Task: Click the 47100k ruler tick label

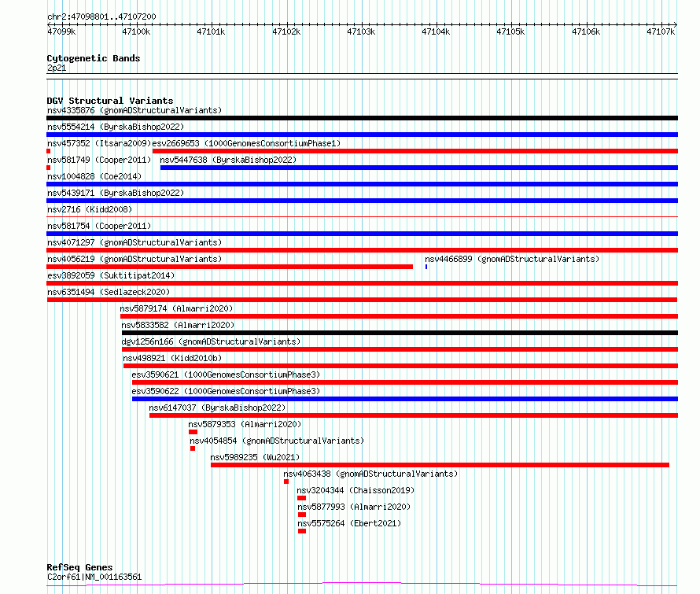Action: (x=136, y=31)
